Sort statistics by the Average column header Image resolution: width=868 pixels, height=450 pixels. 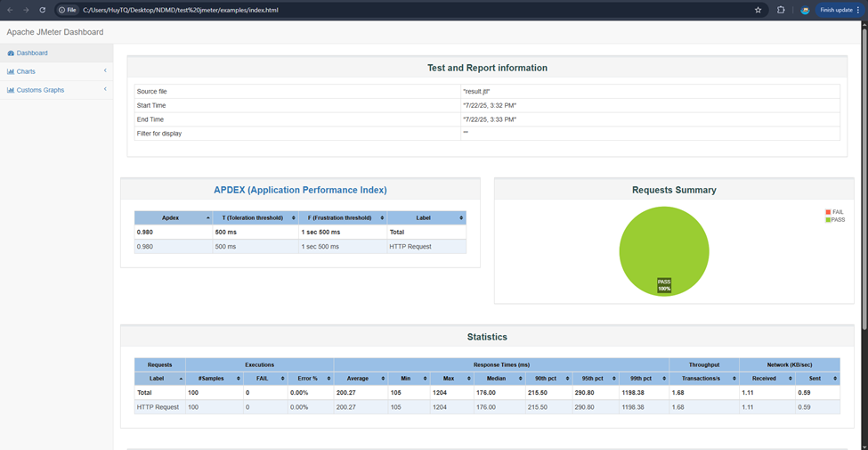[358, 379]
